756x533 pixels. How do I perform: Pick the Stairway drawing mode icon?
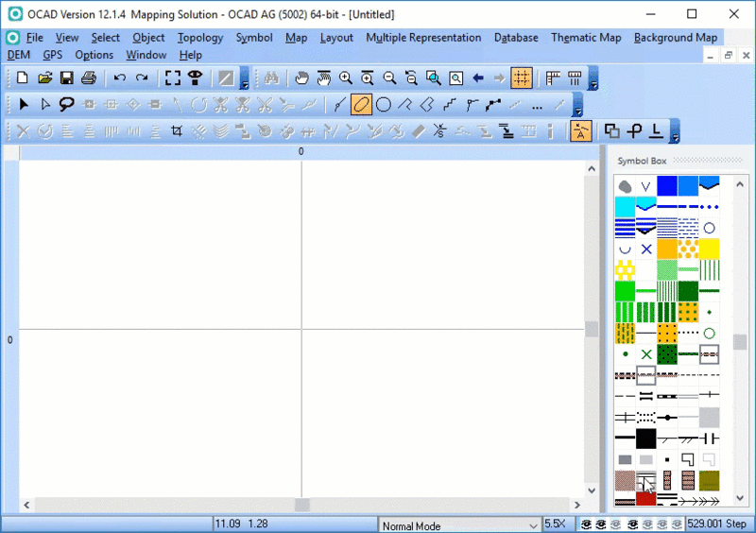[450, 104]
